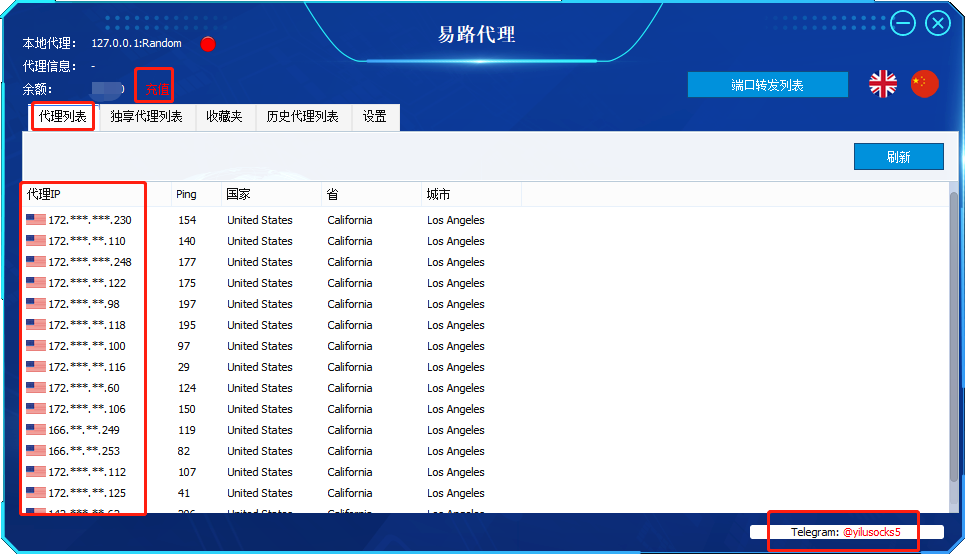The image size is (967, 554).
Task: Open the 端口转发列表 button
Action: 767,85
